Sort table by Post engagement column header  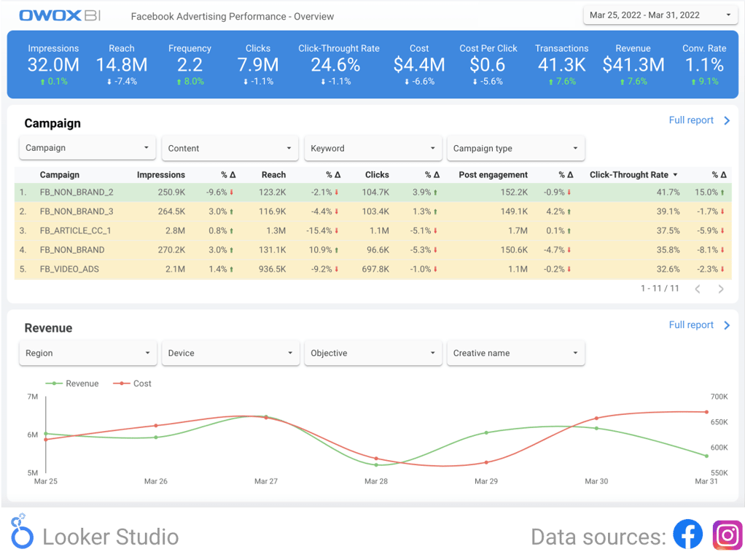coord(494,175)
